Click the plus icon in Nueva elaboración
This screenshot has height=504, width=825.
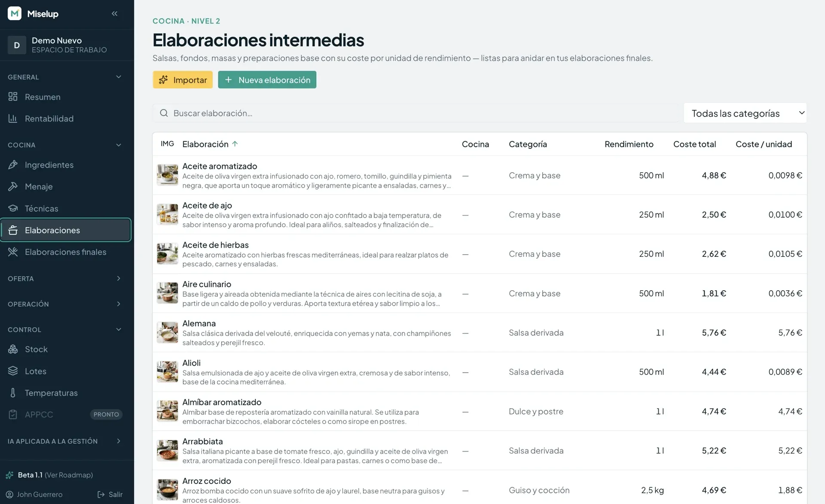(229, 80)
